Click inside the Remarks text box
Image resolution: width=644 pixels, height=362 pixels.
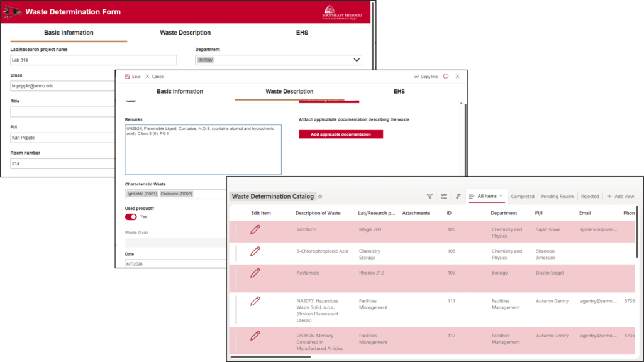pos(203,150)
